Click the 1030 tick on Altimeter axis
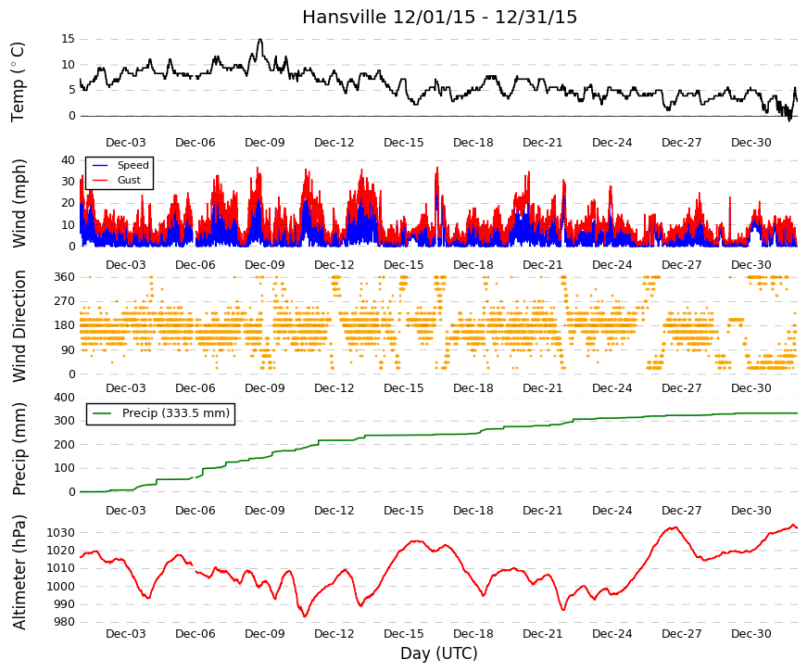Image resolution: width=807 pixels, height=672 pixels. (61, 532)
